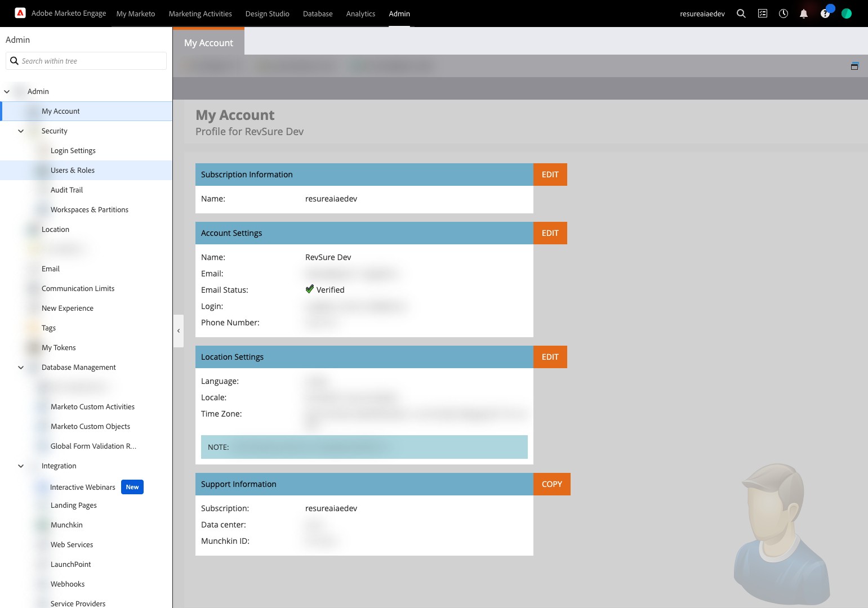The height and width of the screenshot is (608, 868).
Task: Open My Tokens
Action: [59, 347]
